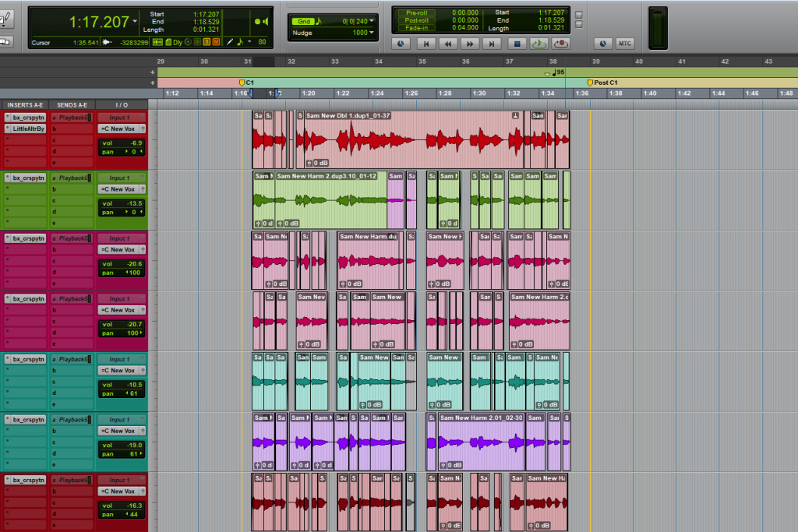Select the Post C1 marker
Viewport: 798px width, 532px height.
pos(606,82)
